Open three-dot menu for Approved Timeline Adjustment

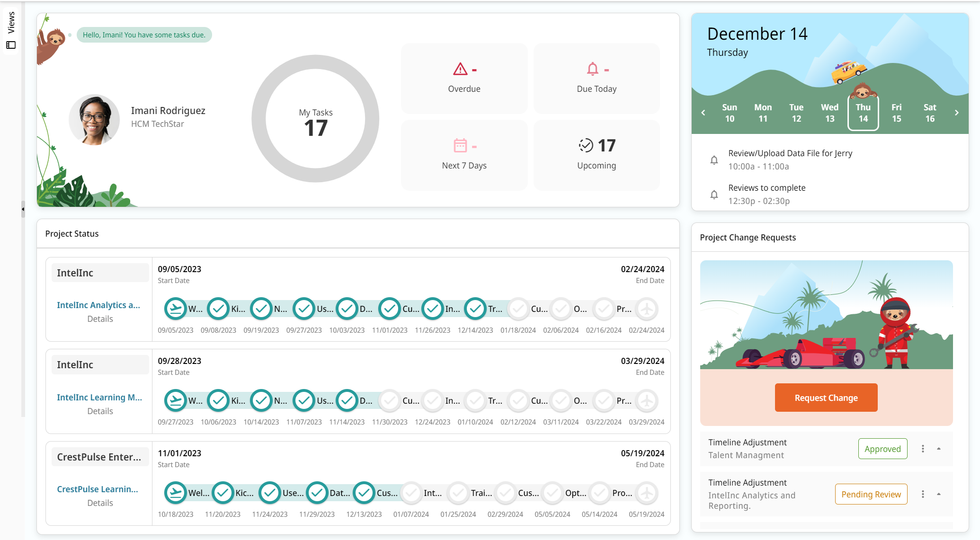922,449
